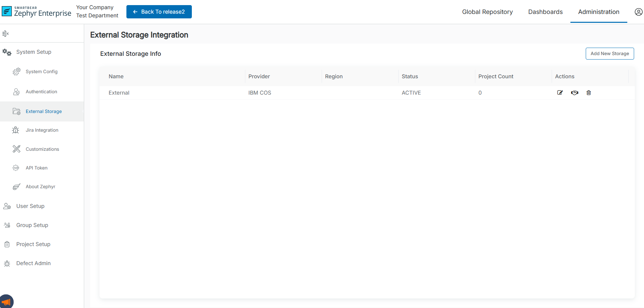Screen dimensions: 644x308
Task: Open the Defect Admin section
Action: tap(33, 263)
